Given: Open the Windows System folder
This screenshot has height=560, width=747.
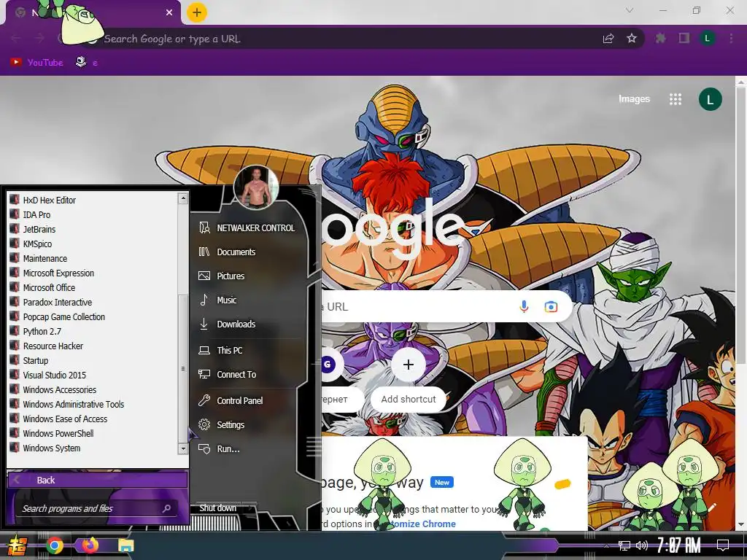Looking at the screenshot, I should (x=52, y=448).
